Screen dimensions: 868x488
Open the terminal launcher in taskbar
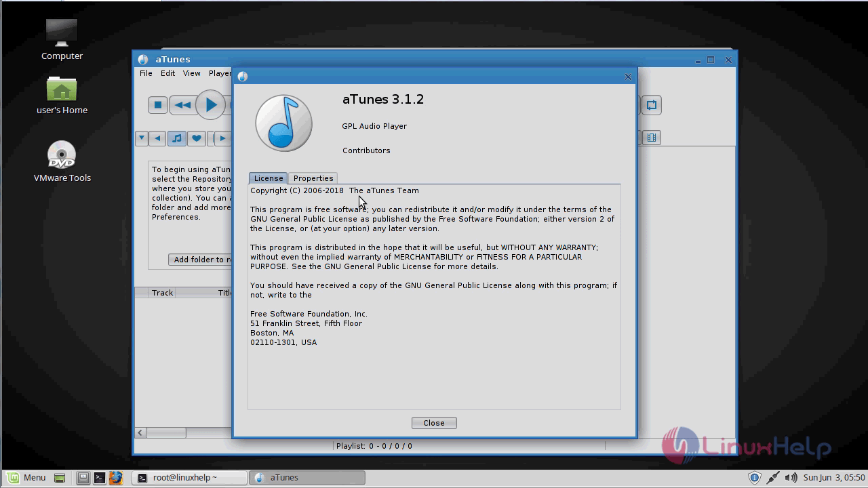[x=99, y=478]
